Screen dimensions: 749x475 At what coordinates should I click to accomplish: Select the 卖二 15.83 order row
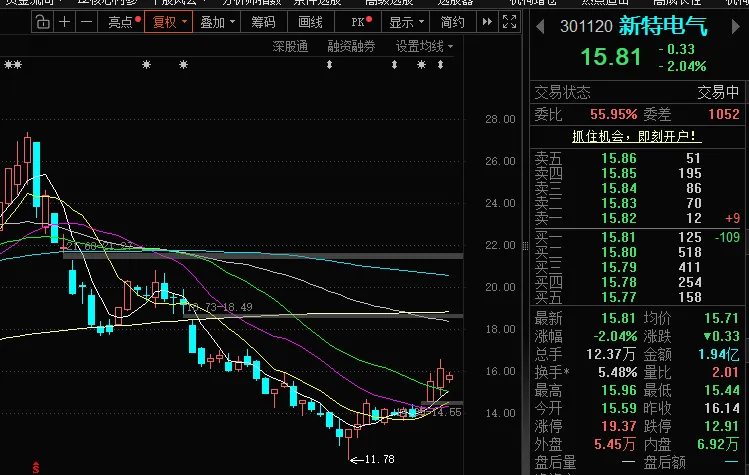click(x=637, y=203)
